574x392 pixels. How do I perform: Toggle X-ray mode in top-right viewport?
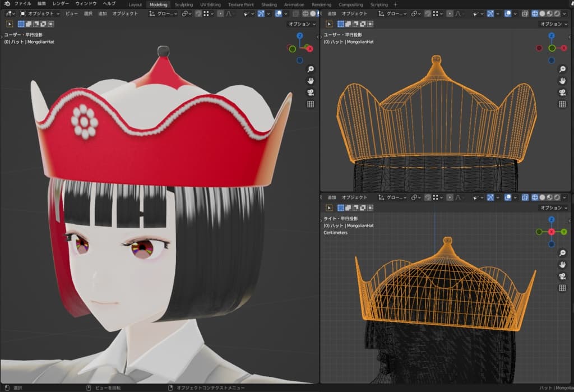pyautogui.click(x=524, y=13)
